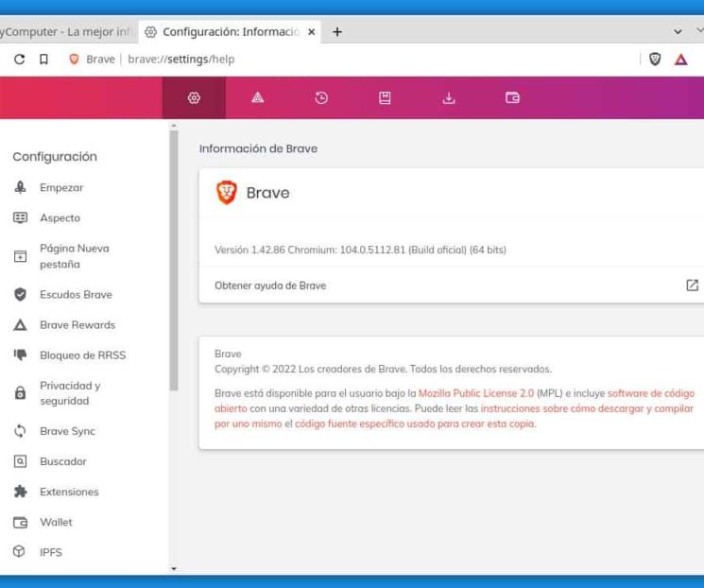
Task: Close the Configuración tab
Action: point(312,32)
